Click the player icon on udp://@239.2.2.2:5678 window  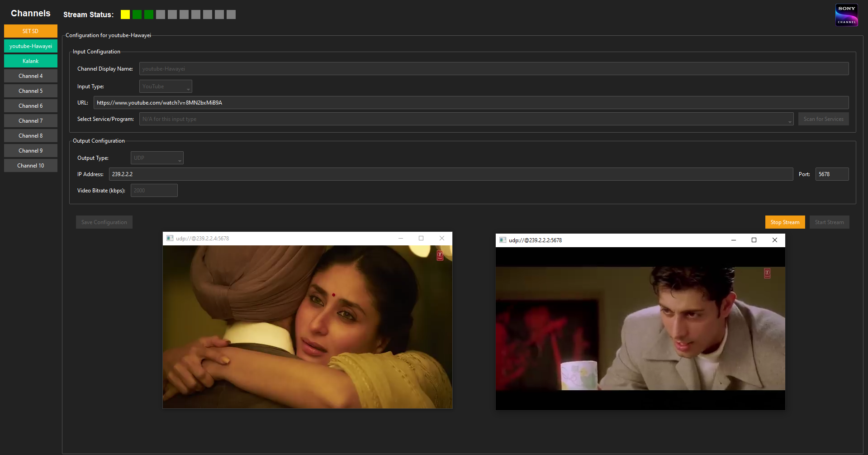click(503, 240)
